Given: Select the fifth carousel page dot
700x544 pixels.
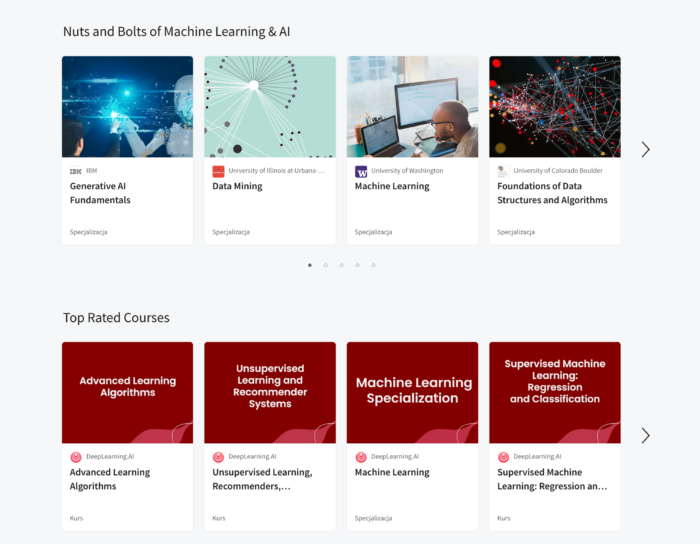Looking at the screenshot, I should tap(373, 265).
